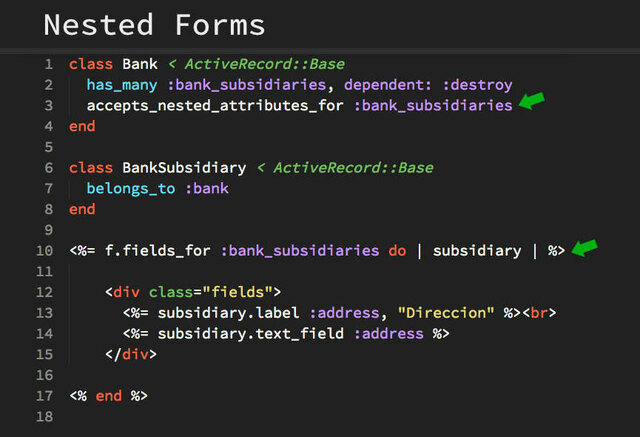Click ':bank_subsidiaries' symbol on line 2

point(247,85)
